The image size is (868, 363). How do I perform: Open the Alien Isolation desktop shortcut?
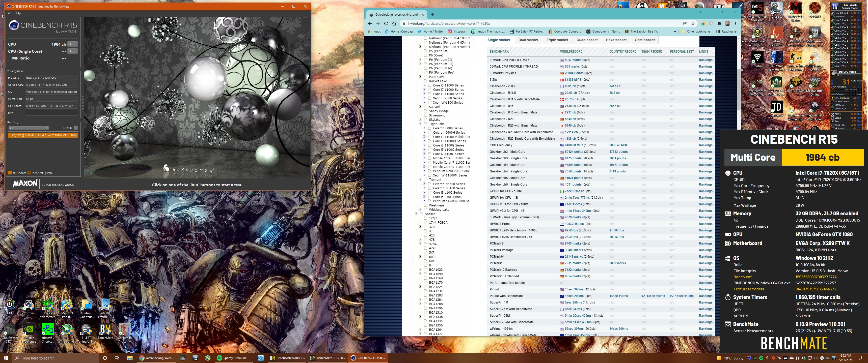coord(776,36)
